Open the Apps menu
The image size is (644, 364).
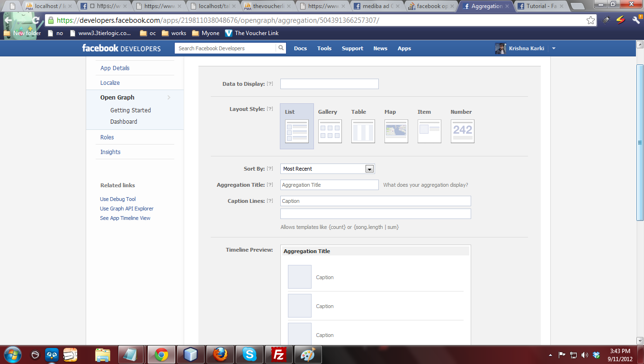pyautogui.click(x=404, y=48)
